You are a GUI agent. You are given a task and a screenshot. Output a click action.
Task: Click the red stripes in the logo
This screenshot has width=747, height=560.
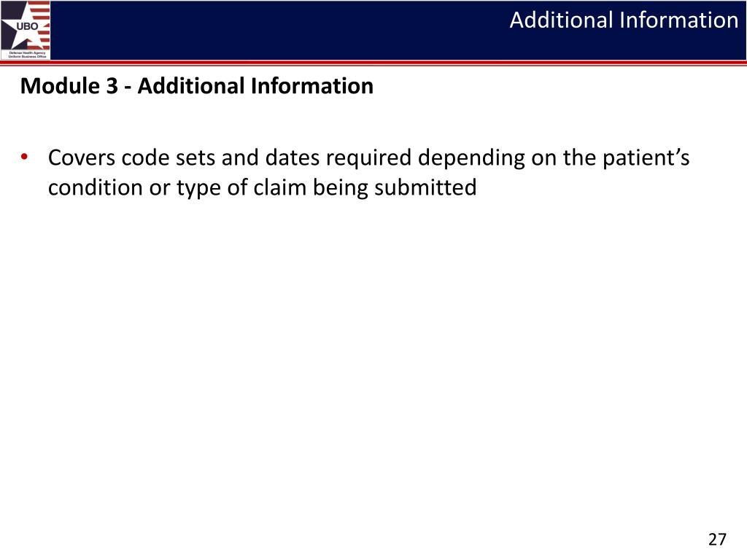[40, 25]
